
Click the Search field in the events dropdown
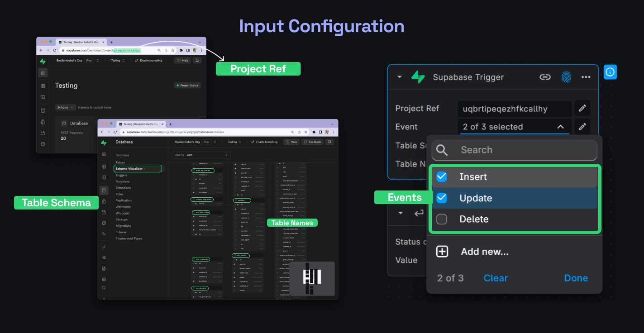(514, 150)
